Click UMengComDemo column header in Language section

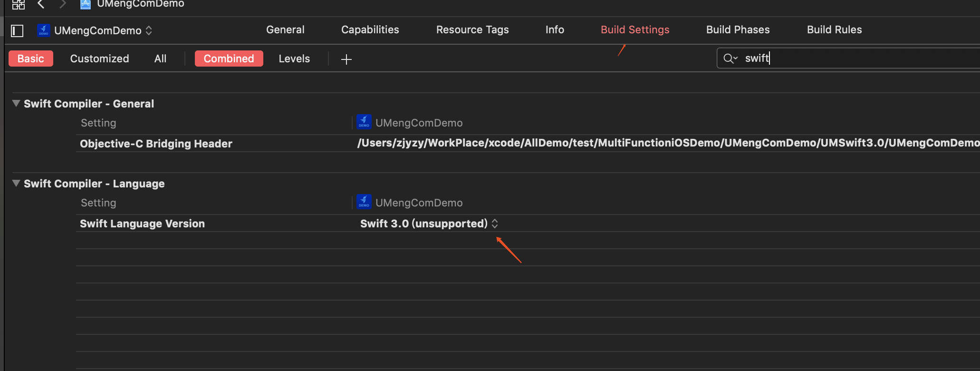point(419,203)
